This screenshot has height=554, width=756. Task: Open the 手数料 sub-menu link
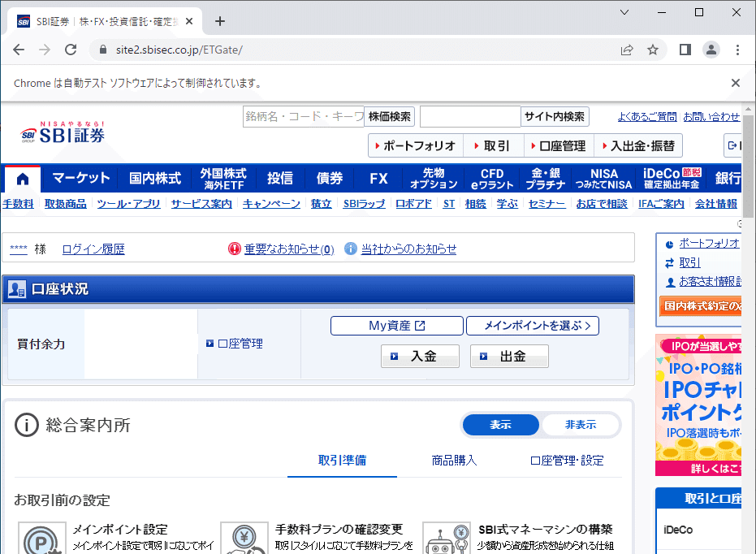[18, 204]
